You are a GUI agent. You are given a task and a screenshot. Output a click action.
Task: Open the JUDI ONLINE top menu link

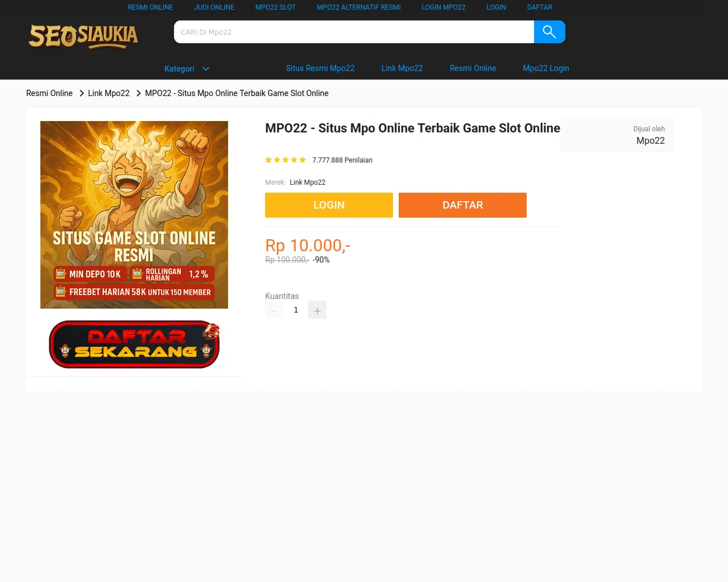(214, 7)
